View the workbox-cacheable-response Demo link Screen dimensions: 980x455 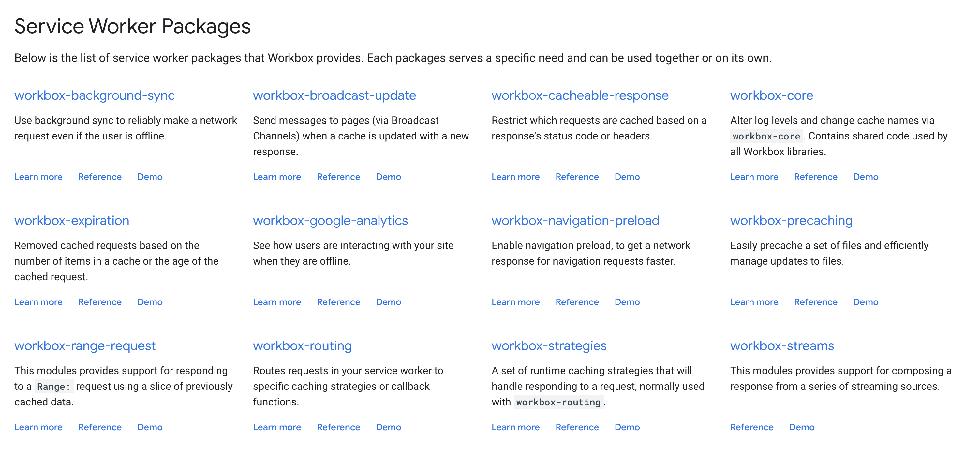click(627, 177)
